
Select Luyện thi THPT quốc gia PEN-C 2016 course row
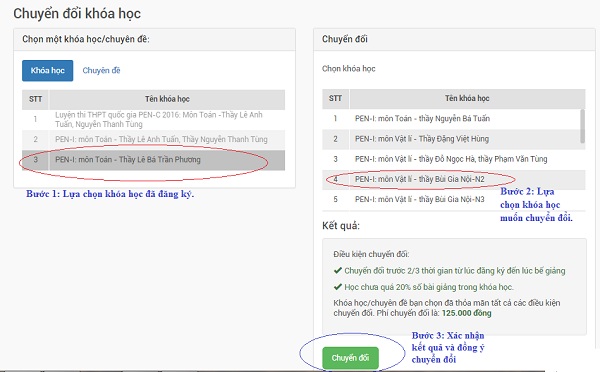click(x=153, y=120)
